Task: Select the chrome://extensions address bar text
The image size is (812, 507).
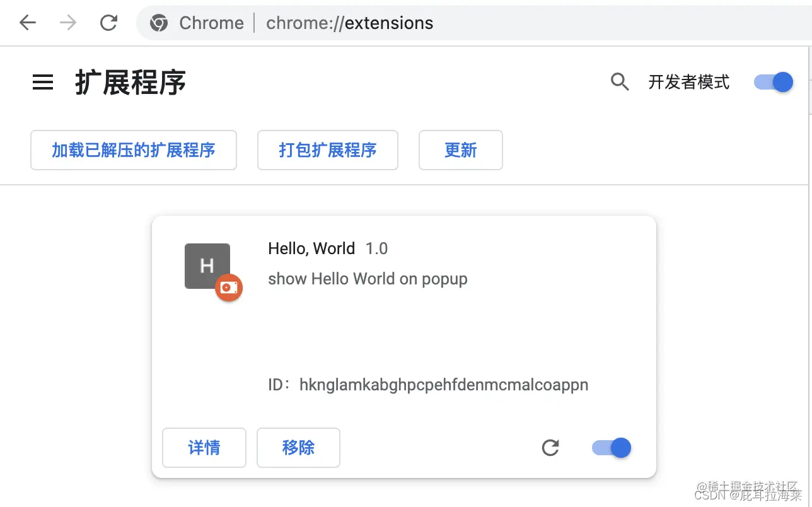Action: click(349, 23)
